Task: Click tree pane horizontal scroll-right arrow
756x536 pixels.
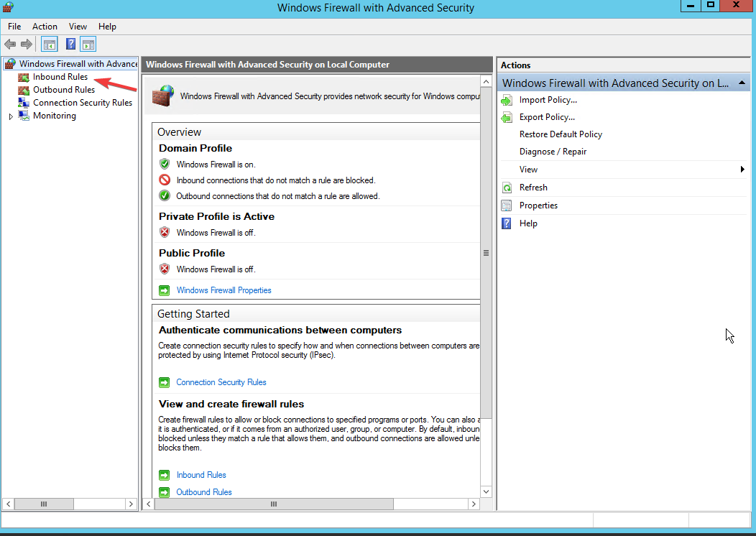Action: coord(131,504)
